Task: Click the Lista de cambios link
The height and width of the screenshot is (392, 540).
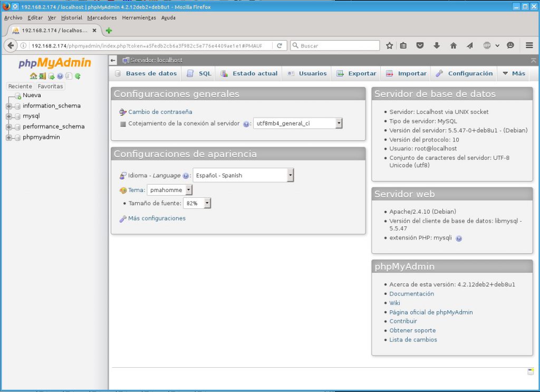Action: click(x=413, y=340)
